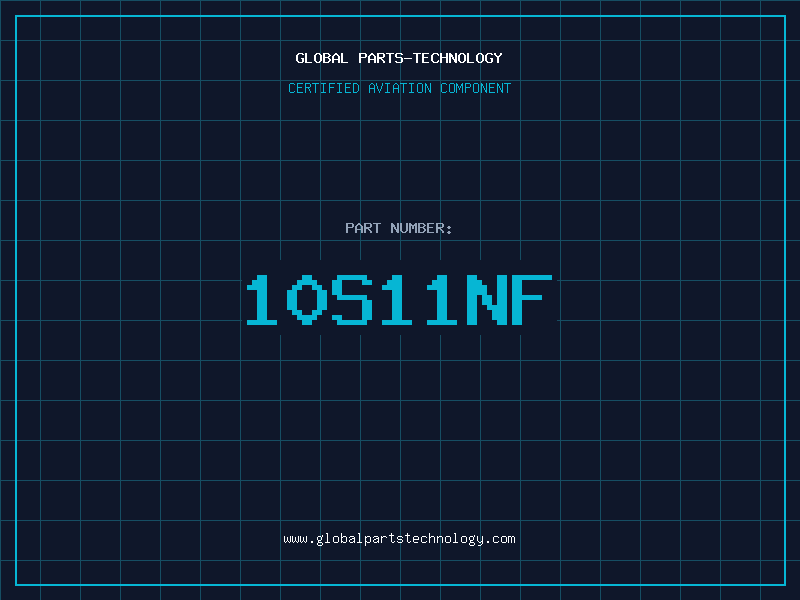The height and width of the screenshot is (600, 800).
Task: Select the word CERTIFIED in the subtitle
Action: pos(323,88)
